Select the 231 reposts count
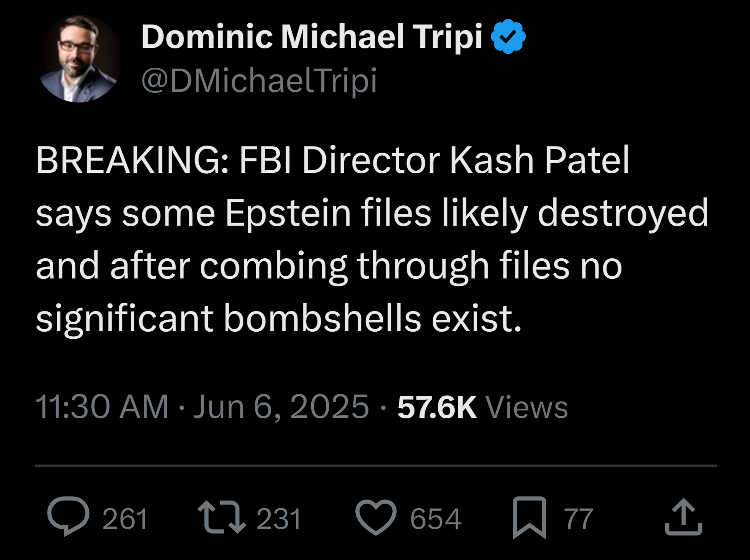The image size is (750, 560). pyautogui.click(x=279, y=519)
